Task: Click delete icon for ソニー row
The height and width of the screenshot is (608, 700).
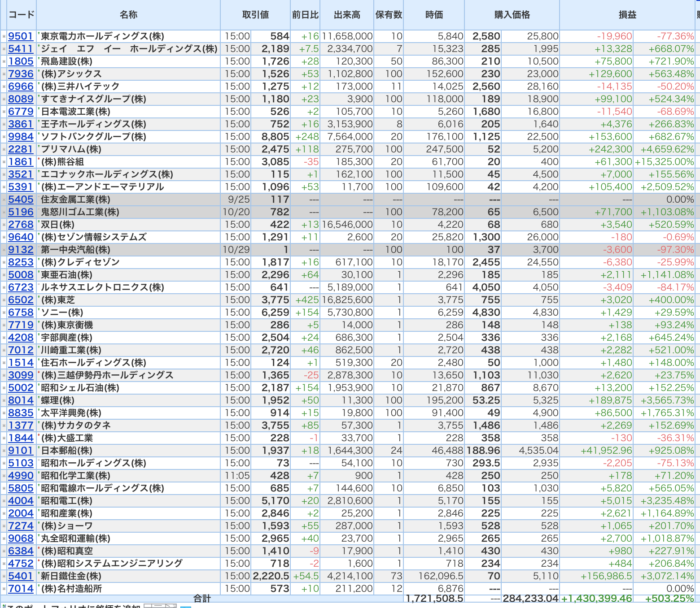Action: click(4, 313)
